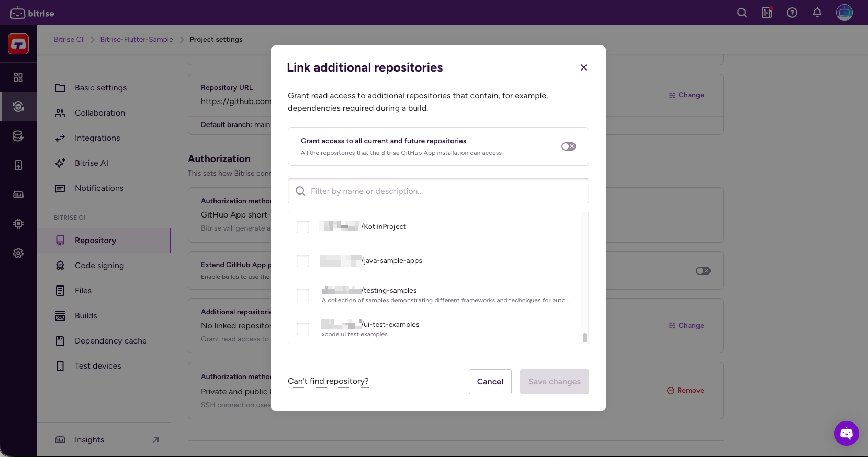Click the Bitrise logo in header
868x457 pixels.
(32, 13)
